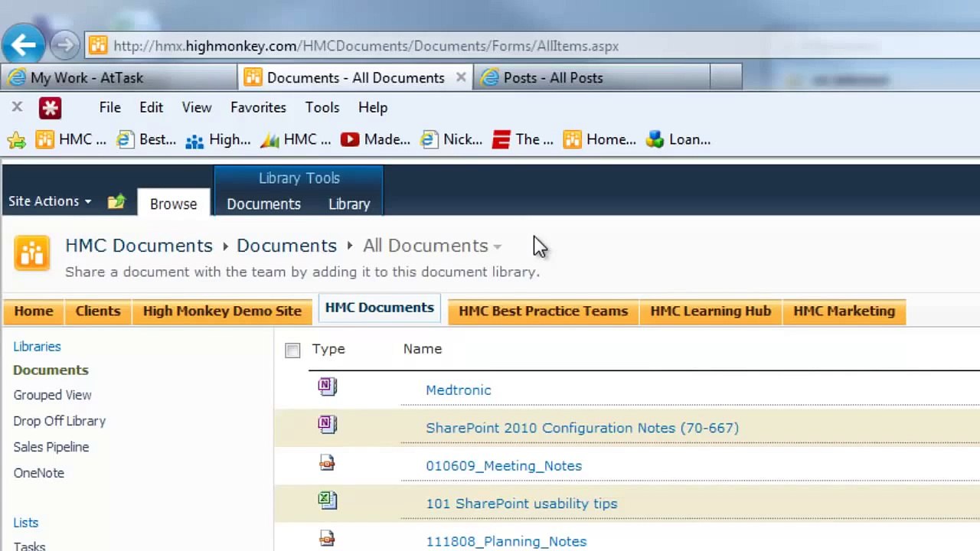Screen dimensions: 980x551
Task: Close the Documents - All Documents tab
Action: click(461, 77)
